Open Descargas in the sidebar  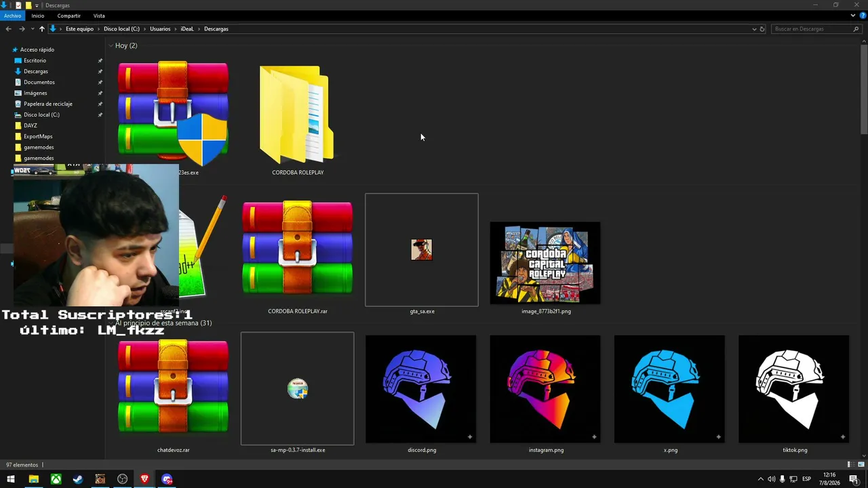click(x=36, y=71)
